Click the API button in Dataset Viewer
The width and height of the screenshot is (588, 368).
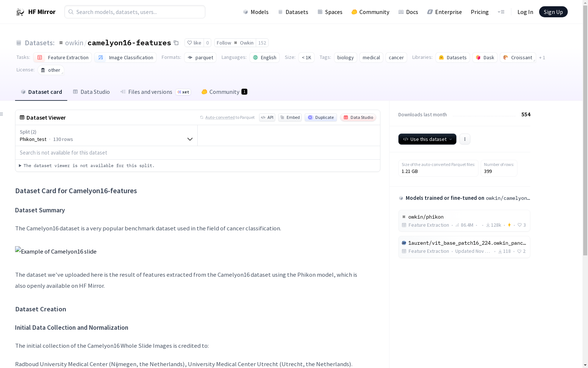(267, 117)
